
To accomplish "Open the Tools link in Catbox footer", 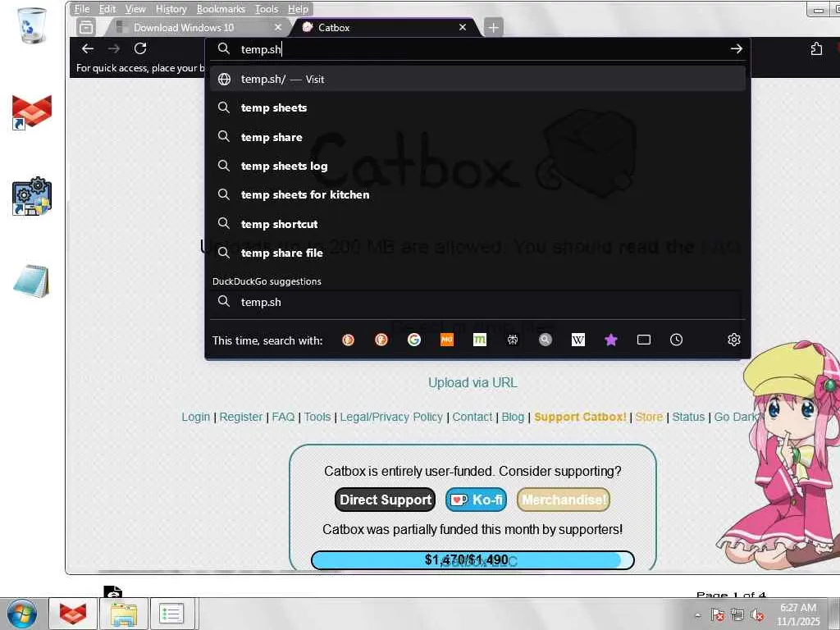I will coord(317,417).
